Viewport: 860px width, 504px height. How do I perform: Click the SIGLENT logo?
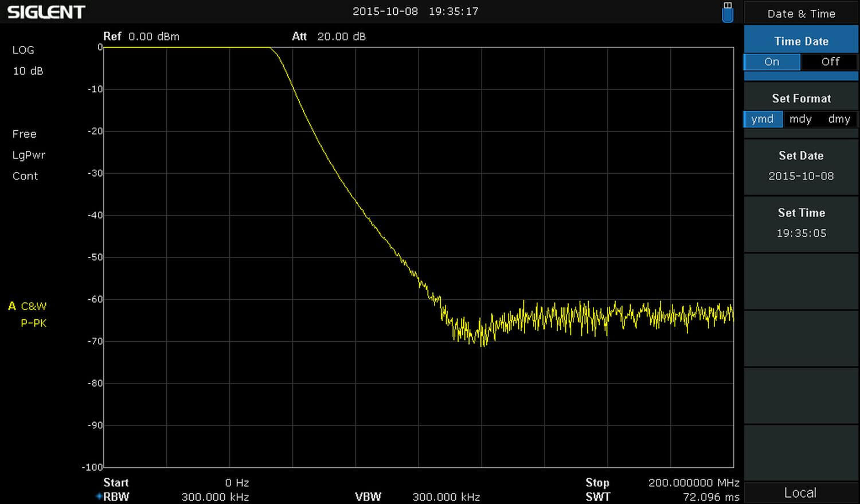(x=46, y=12)
